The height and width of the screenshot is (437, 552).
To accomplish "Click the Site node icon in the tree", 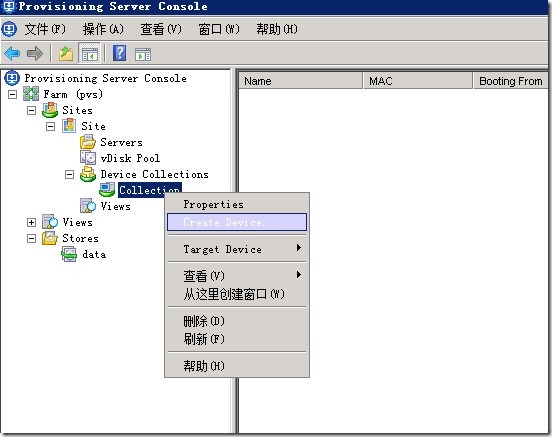I will click(x=69, y=126).
